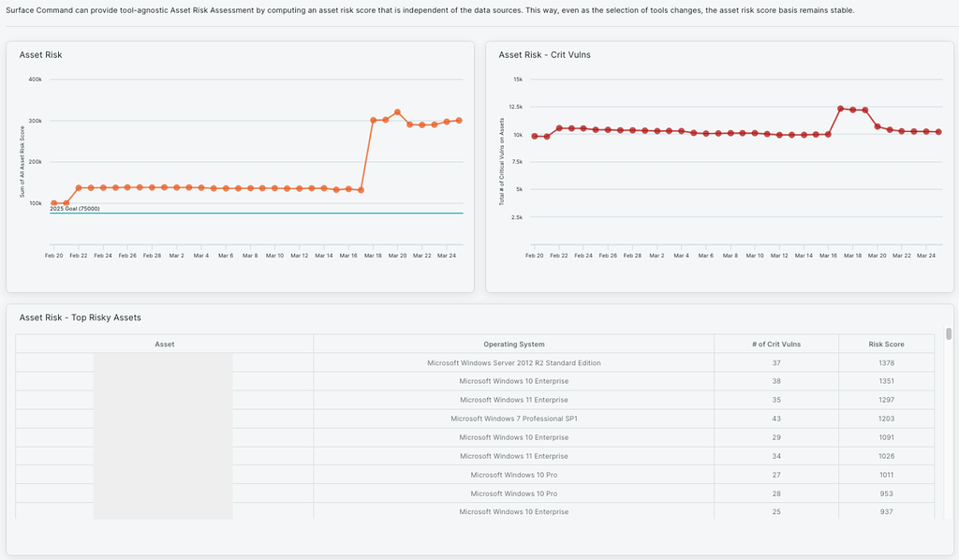Viewport: 959px width, 560px height.
Task: Select the Microsoft Windows 10 Pro row with 27 vulns
Action: click(x=513, y=475)
